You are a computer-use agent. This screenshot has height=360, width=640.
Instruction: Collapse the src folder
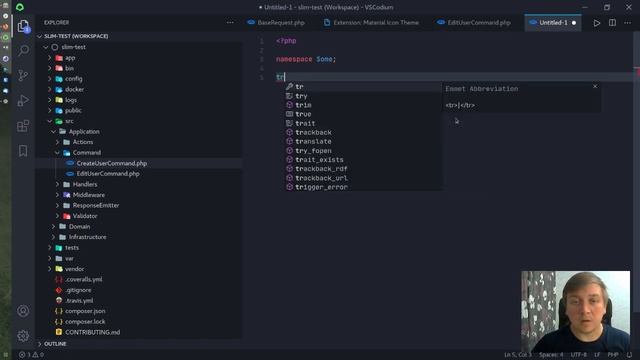pyautogui.click(x=140, y=121)
